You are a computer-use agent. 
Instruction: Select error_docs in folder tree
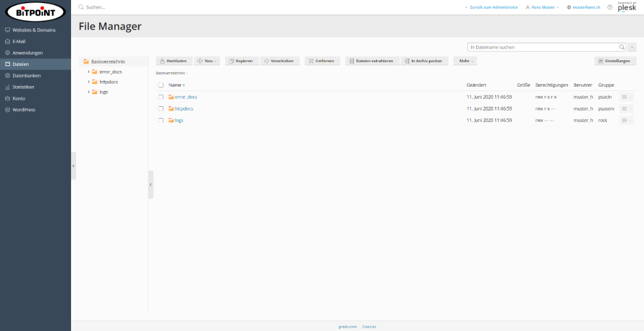coord(111,72)
